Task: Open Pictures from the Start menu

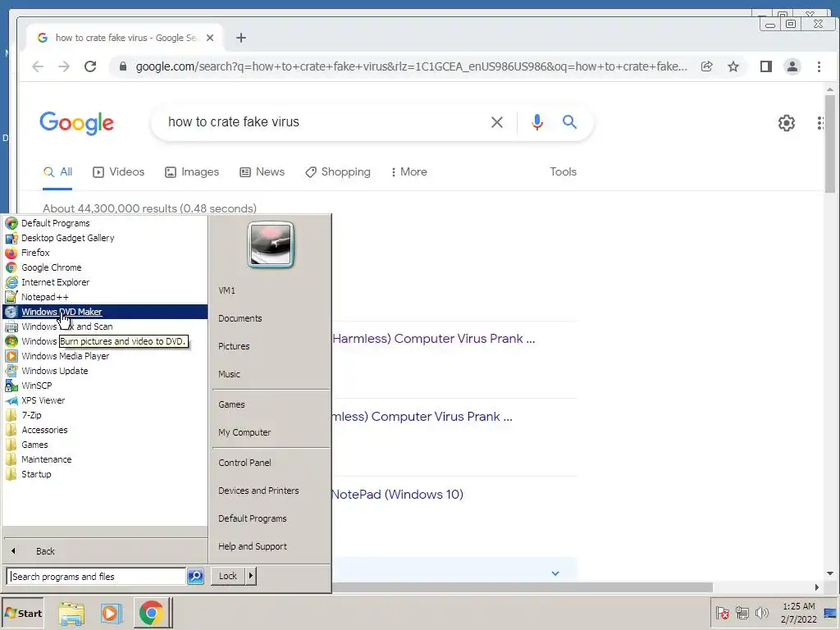Action: (x=234, y=346)
